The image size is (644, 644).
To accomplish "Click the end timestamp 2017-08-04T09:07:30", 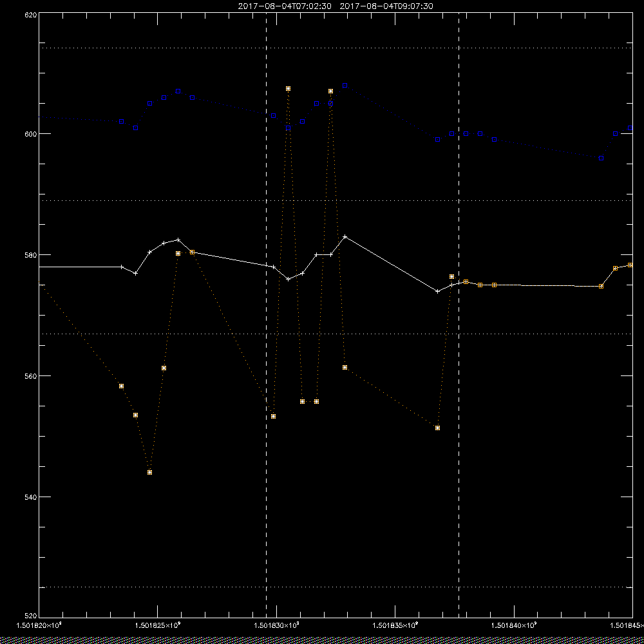I will tap(386, 6).
